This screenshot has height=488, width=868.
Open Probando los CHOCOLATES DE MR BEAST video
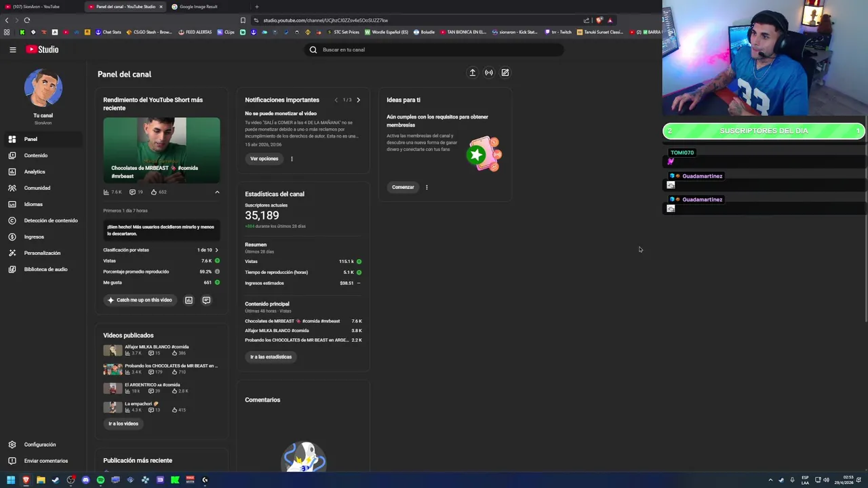click(171, 366)
